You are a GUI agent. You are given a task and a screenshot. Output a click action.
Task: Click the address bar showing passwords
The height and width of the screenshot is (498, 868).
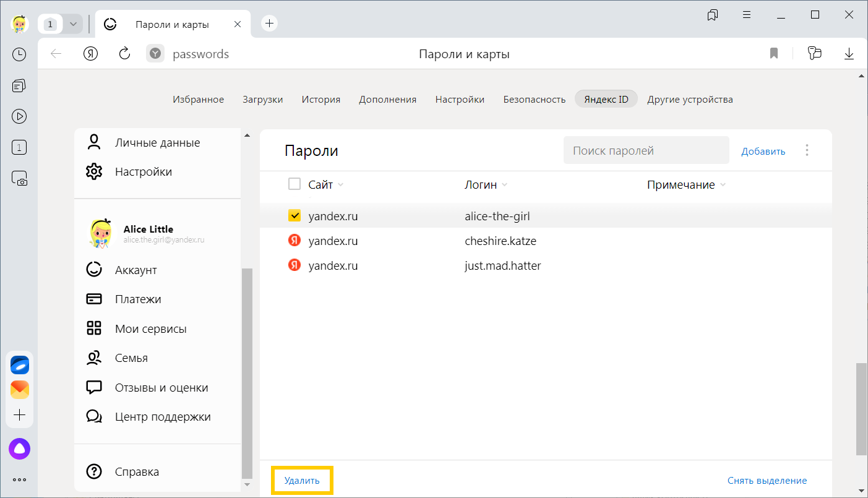coord(200,54)
